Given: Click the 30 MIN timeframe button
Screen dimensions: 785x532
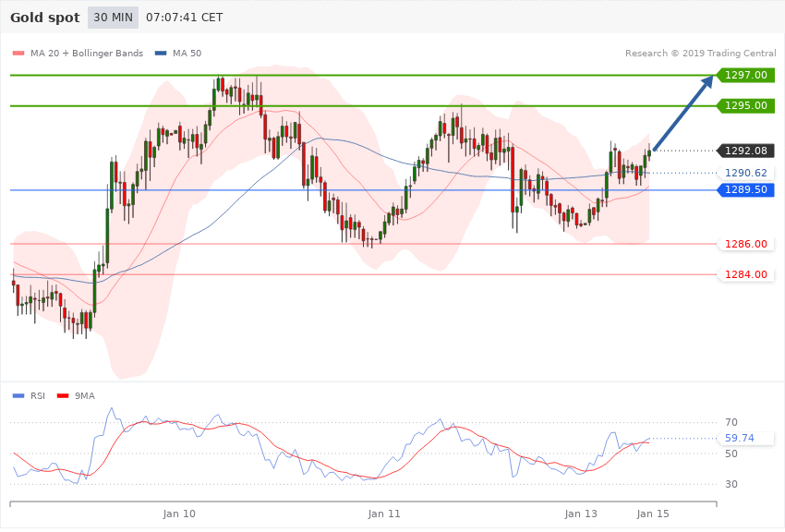Looking at the screenshot, I should [x=114, y=18].
